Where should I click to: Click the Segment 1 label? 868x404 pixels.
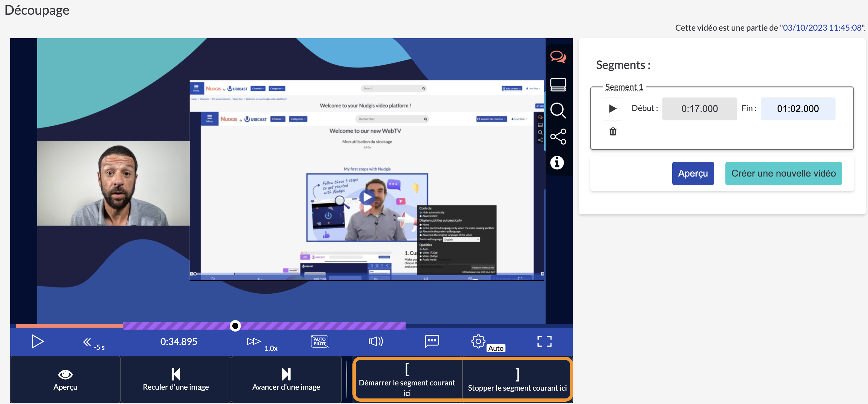pyautogui.click(x=624, y=87)
